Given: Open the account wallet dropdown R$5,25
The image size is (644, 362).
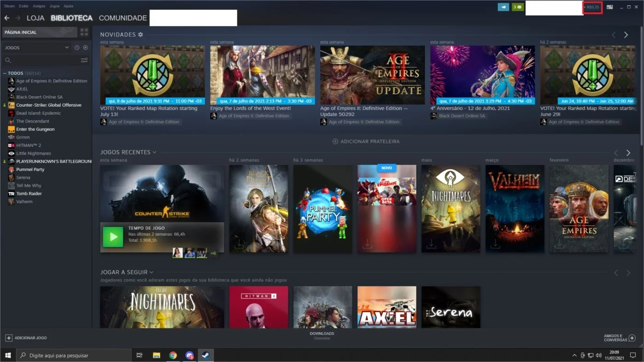Looking at the screenshot, I should pos(593,7).
